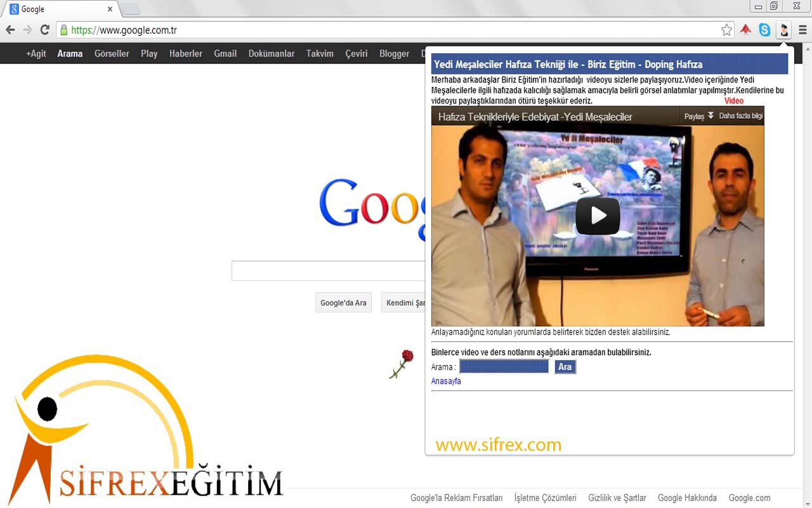Open the Chrome menu icon

click(x=802, y=30)
